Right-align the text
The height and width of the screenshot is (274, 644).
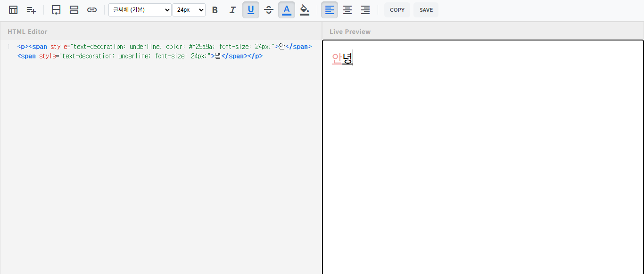[x=365, y=10]
